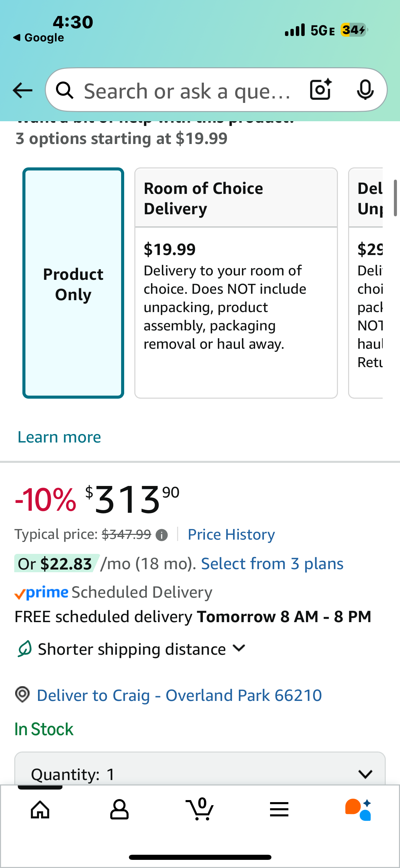400x868 pixels.
Task: Tap the back arrow beside search bar
Action: tap(22, 90)
